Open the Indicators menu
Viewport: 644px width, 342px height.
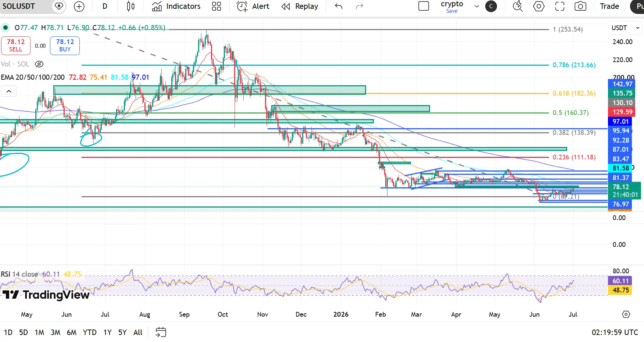point(176,6)
